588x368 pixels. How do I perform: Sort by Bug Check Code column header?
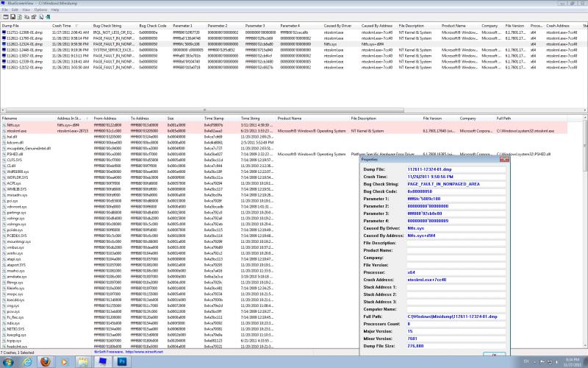click(154, 26)
